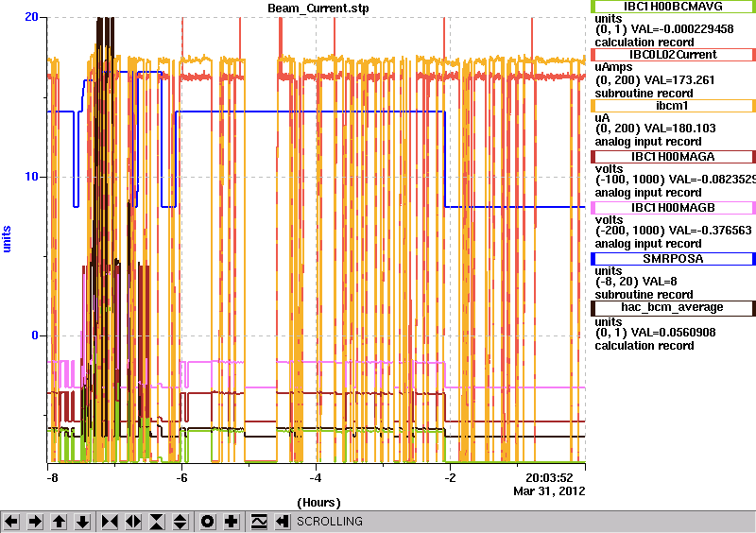Screen dimensions: 756x533
Task: Select the IBC1H00MAGA legend entry
Action: coord(673,157)
